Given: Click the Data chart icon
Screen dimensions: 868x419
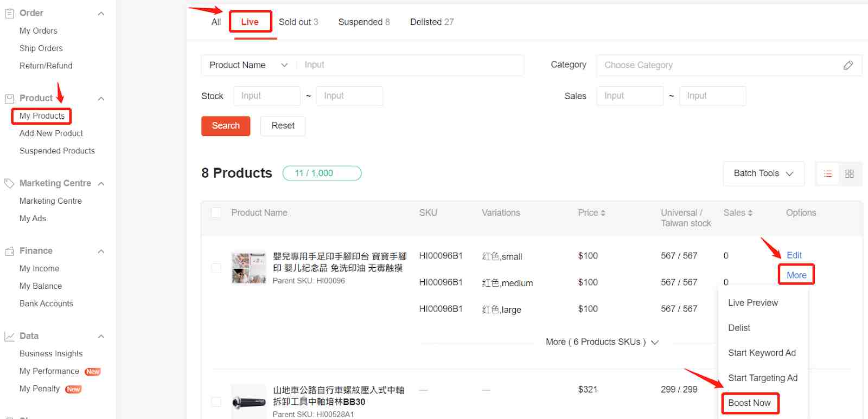Looking at the screenshot, I should coord(9,337).
